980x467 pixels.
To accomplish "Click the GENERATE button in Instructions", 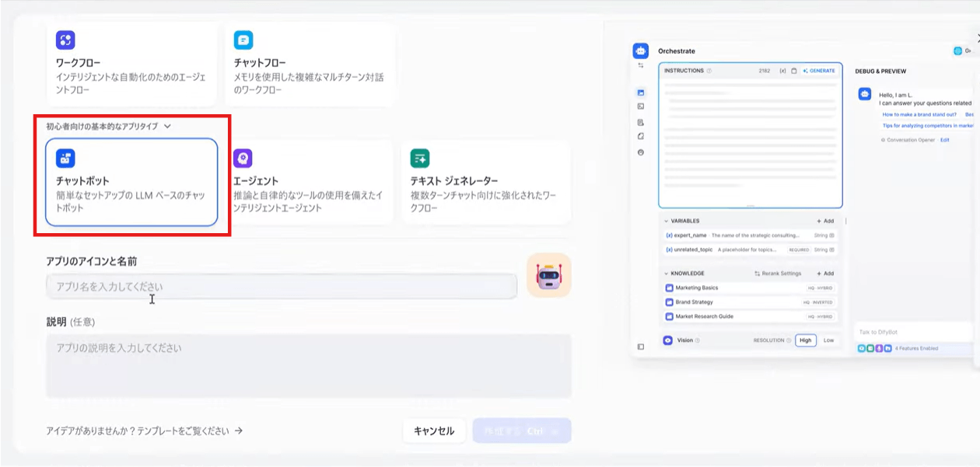I will tap(819, 71).
